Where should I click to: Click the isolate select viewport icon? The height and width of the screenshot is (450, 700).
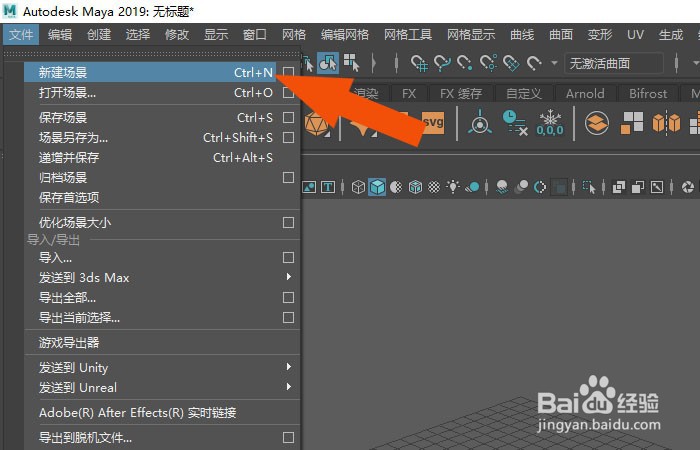coord(589,187)
